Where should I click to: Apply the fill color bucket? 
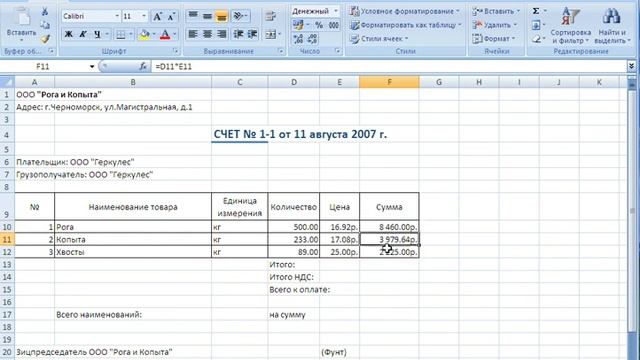pyautogui.click(x=144, y=35)
